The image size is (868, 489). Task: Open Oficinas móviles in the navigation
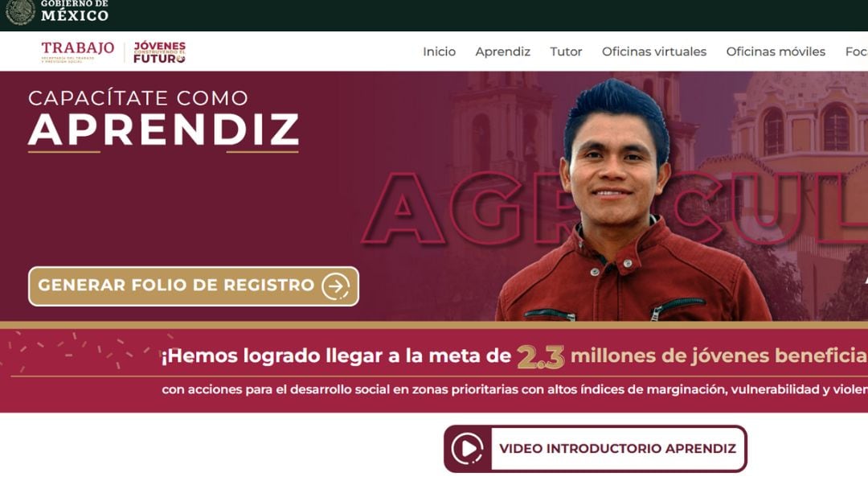(776, 51)
